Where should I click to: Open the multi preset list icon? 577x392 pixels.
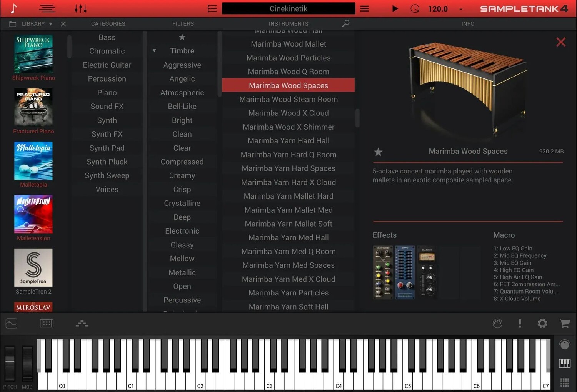tap(212, 8)
